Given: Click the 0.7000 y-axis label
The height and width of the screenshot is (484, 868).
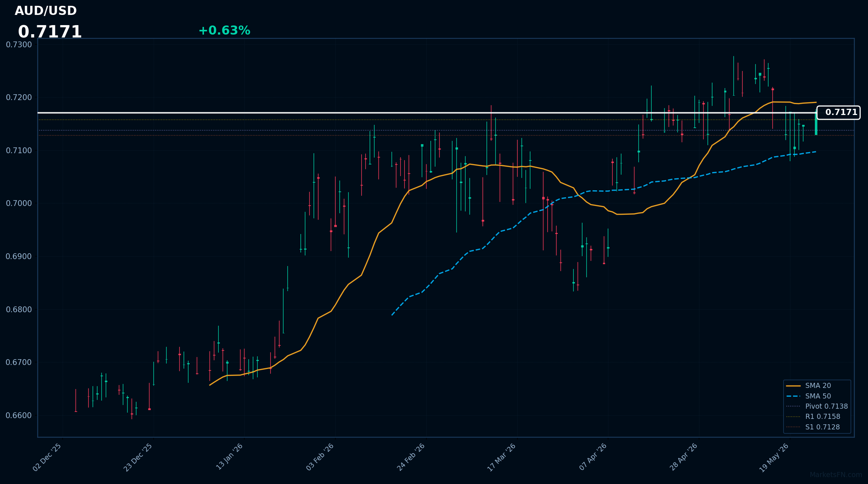Looking at the screenshot, I should [19, 203].
